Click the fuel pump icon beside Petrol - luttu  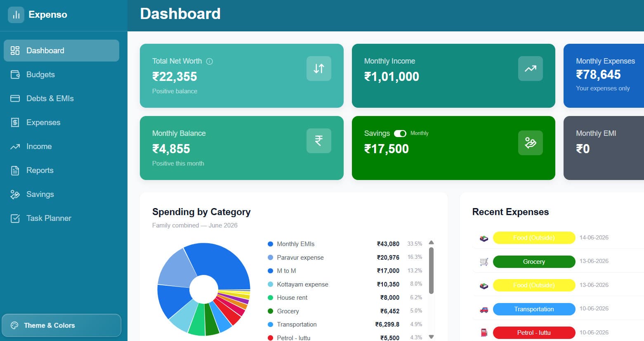484,333
